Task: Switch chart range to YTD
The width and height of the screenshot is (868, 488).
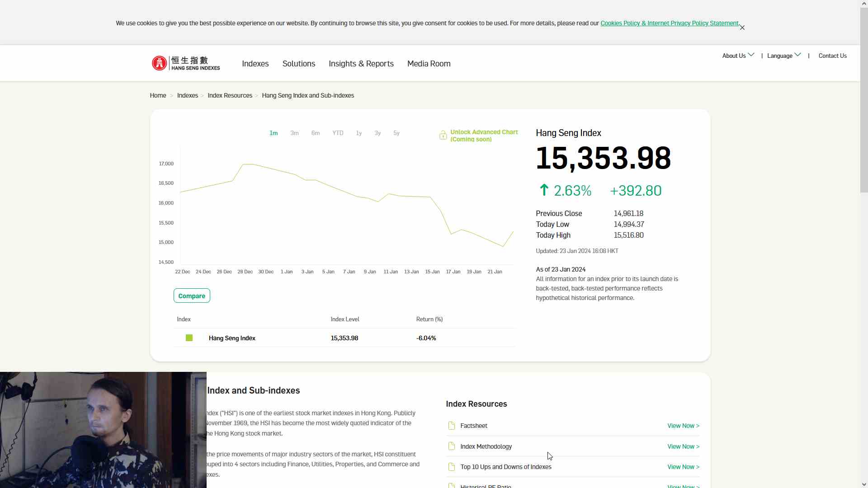Action: 338,133
